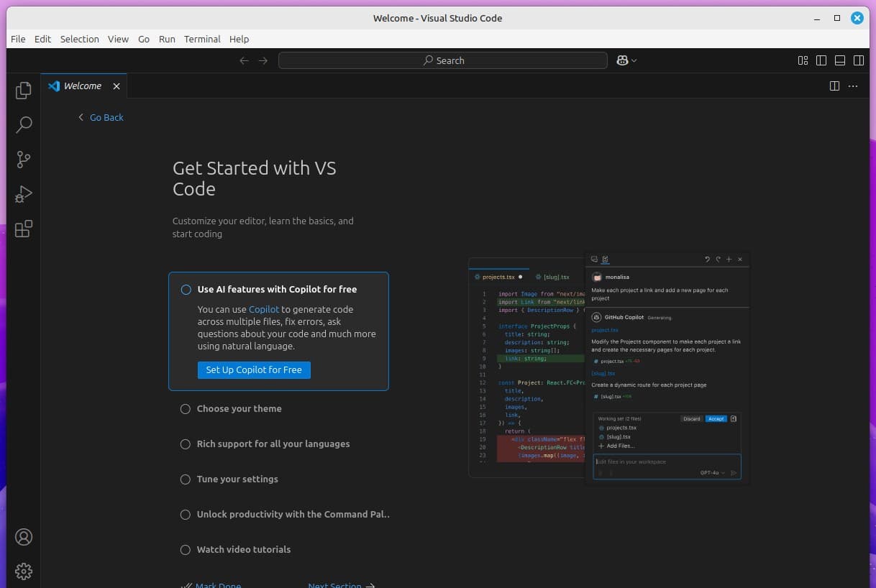Select the 'Tune your settings' step
This screenshot has width=876, height=588.
tap(237, 479)
